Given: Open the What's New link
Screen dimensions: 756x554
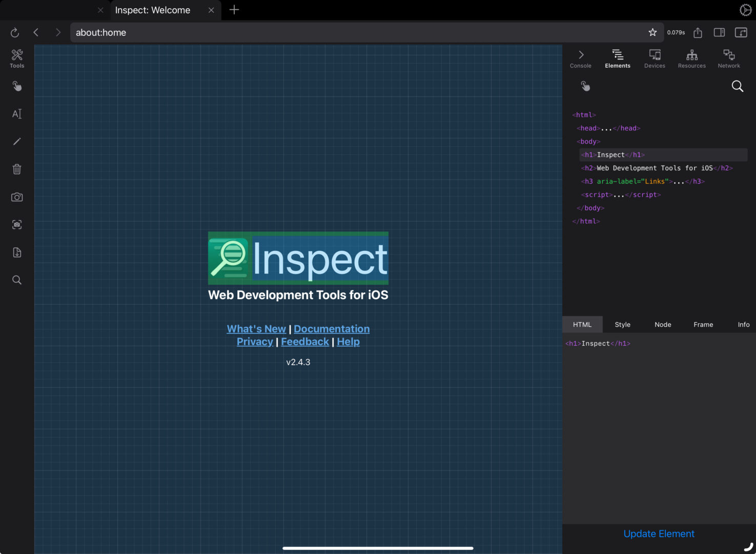Looking at the screenshot, I should coord(256,329).
